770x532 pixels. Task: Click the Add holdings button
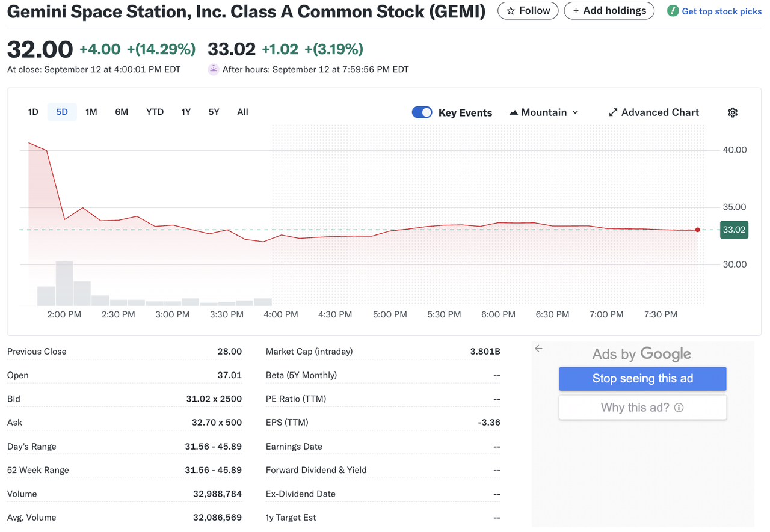[x=609, y=11]
